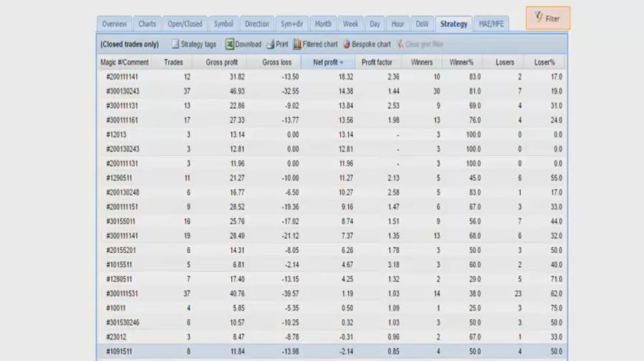Sort by Trades column header
644x361 pixels.
click(173, 63)
